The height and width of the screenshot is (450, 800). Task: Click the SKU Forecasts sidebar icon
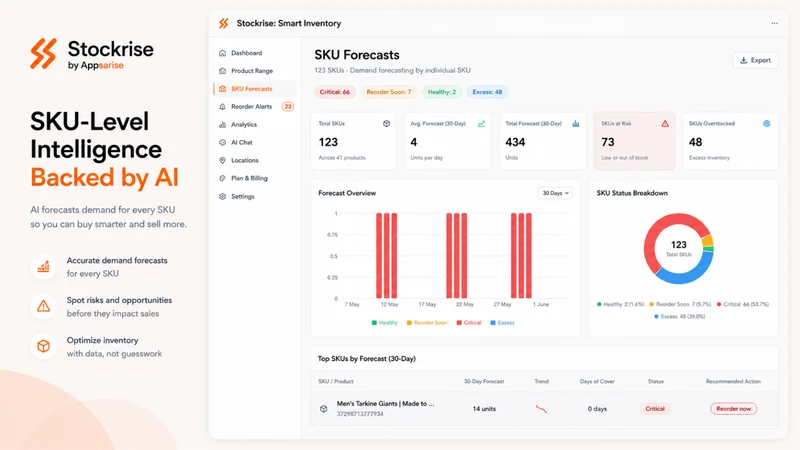pyautogui.click(x=222, y=89)
